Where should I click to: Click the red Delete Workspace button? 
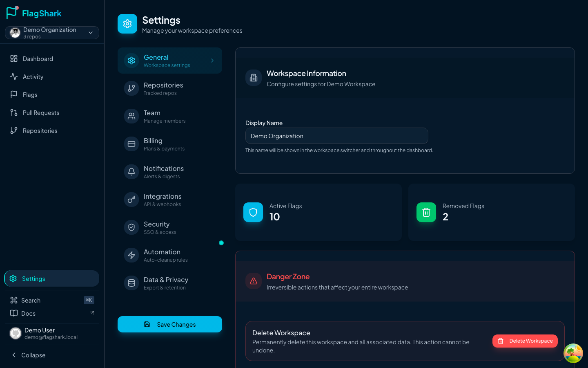[525, 341]
